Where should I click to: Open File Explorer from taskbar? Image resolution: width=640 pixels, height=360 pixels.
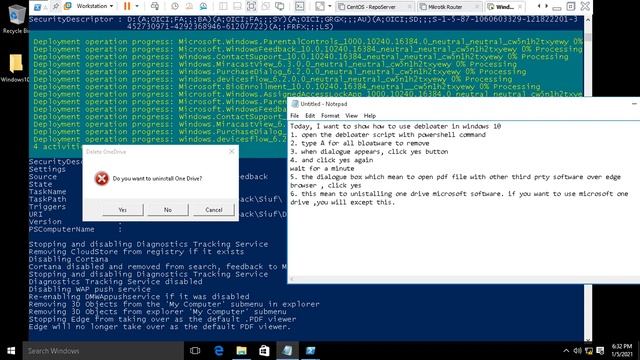pyautogui.click(x=242, y=351)
